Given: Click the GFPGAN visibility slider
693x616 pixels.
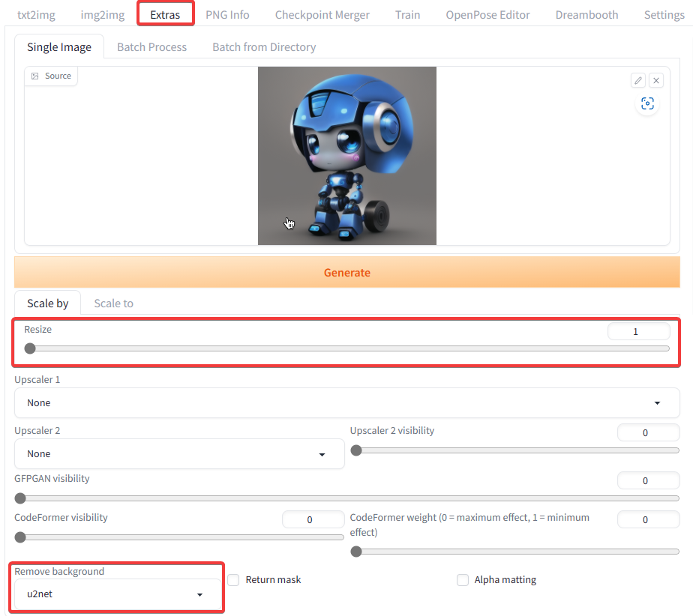Looking at the screenshot, I should tap(347, 498).
